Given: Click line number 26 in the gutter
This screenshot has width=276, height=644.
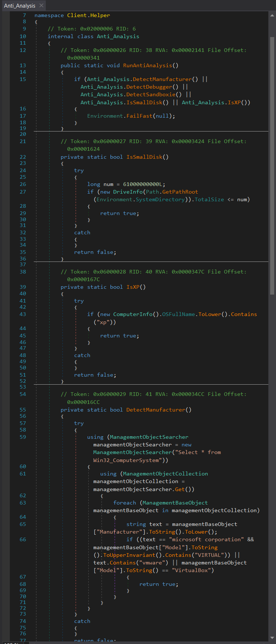Looking at the screenshot, I should point(23,184).
